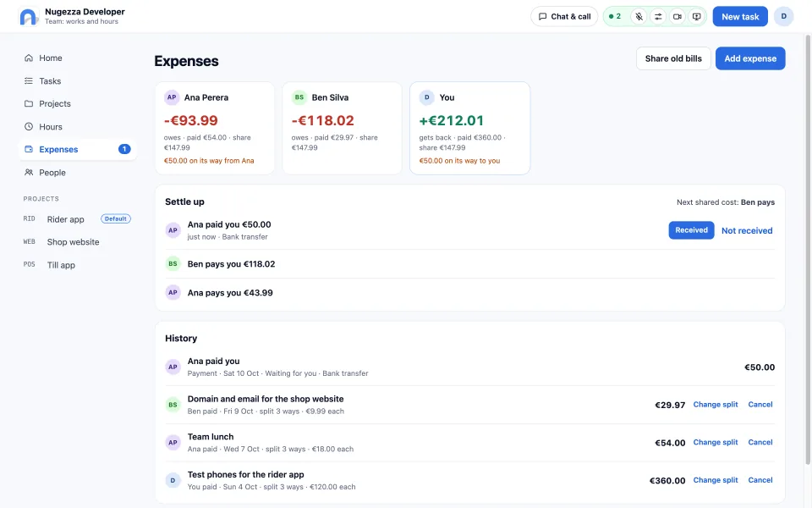The width and height of the screenshot is (812, 508).
Task: Click AP avatar in Team lunch row
Action: click(x=173, y=443)
